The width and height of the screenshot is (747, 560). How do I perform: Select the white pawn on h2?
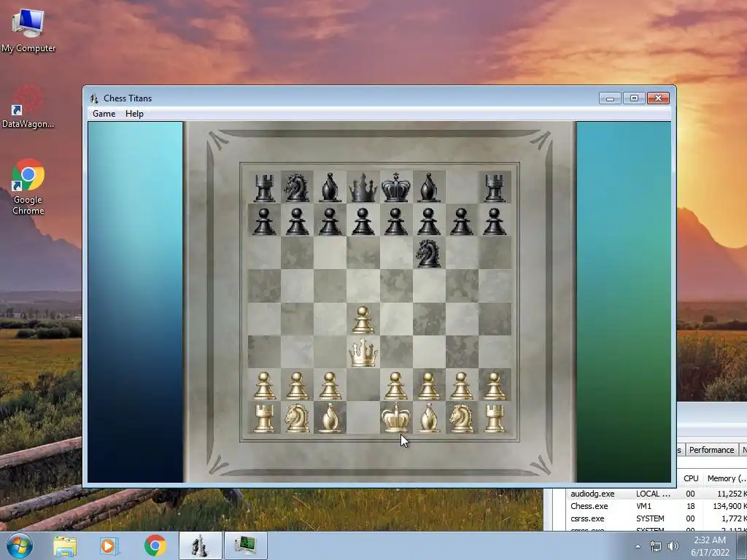click(495, 385)
